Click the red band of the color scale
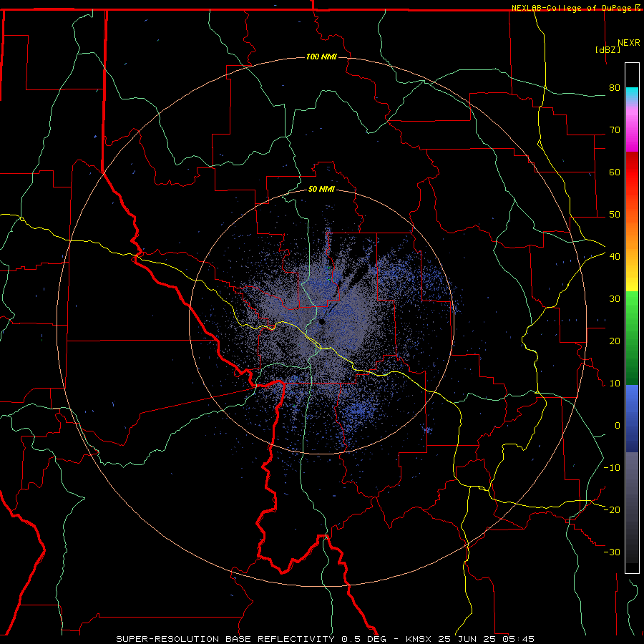Screen dimensions: 644x644 tap(632, 172)
